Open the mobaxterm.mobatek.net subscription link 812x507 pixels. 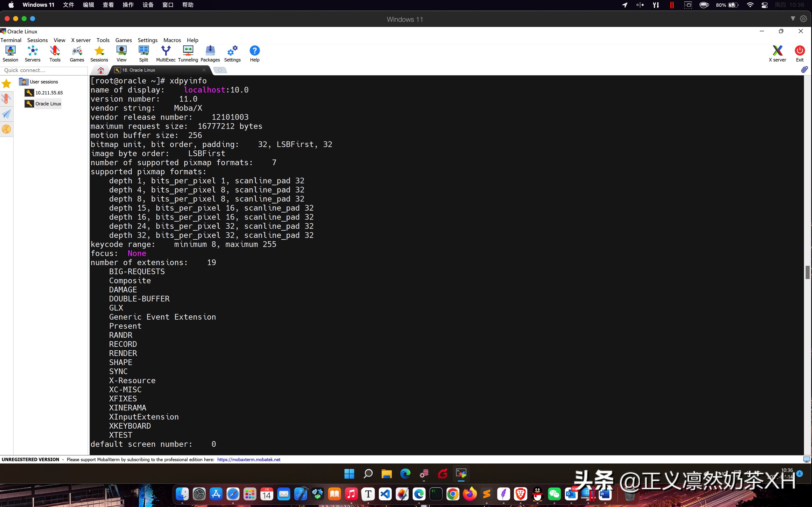(249, 459)
